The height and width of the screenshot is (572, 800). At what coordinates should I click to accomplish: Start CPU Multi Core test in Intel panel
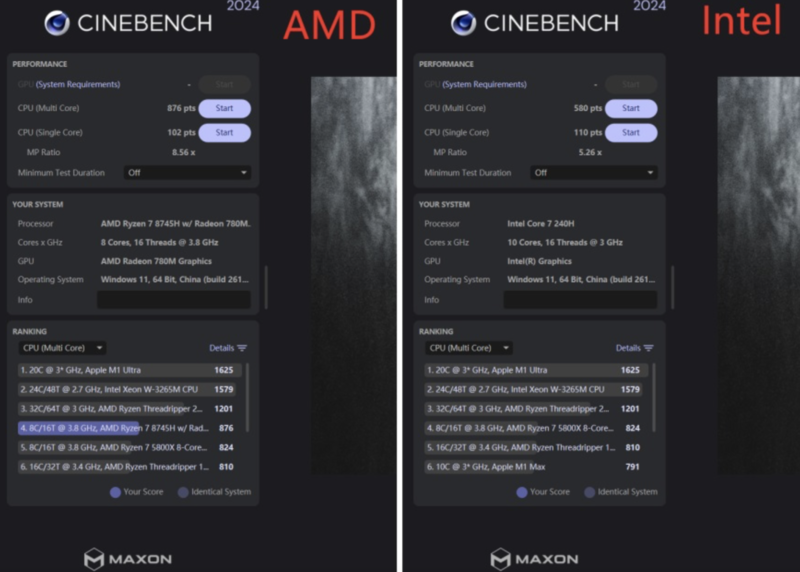[631, 108]
